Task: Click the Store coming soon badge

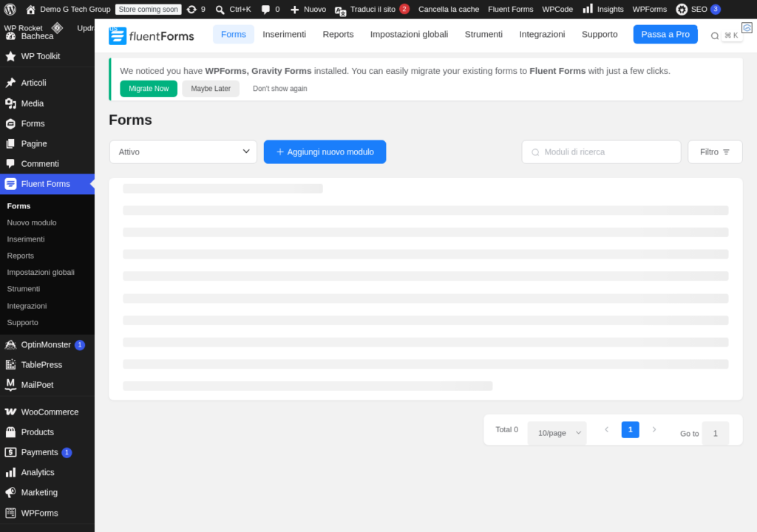Action: [148, 9]
